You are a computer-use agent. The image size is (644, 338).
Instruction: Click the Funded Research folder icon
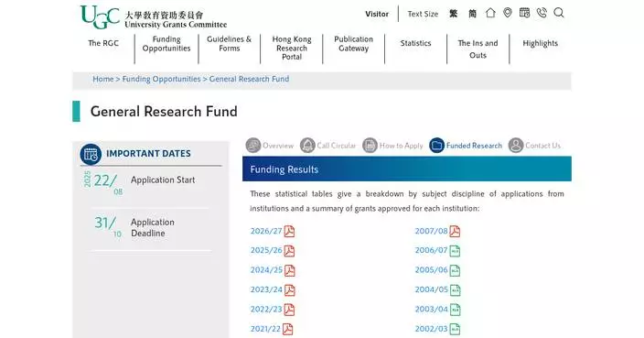437,145
